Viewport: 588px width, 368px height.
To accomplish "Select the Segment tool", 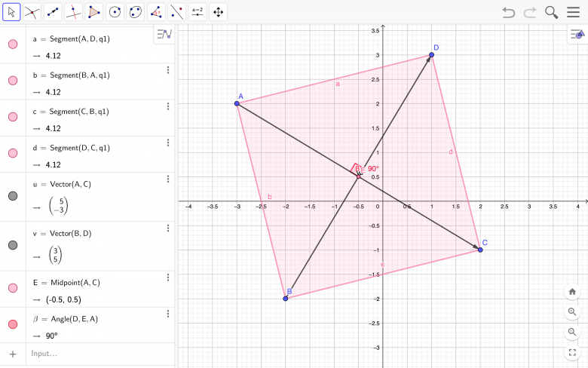I will click(x=53, y=12).
